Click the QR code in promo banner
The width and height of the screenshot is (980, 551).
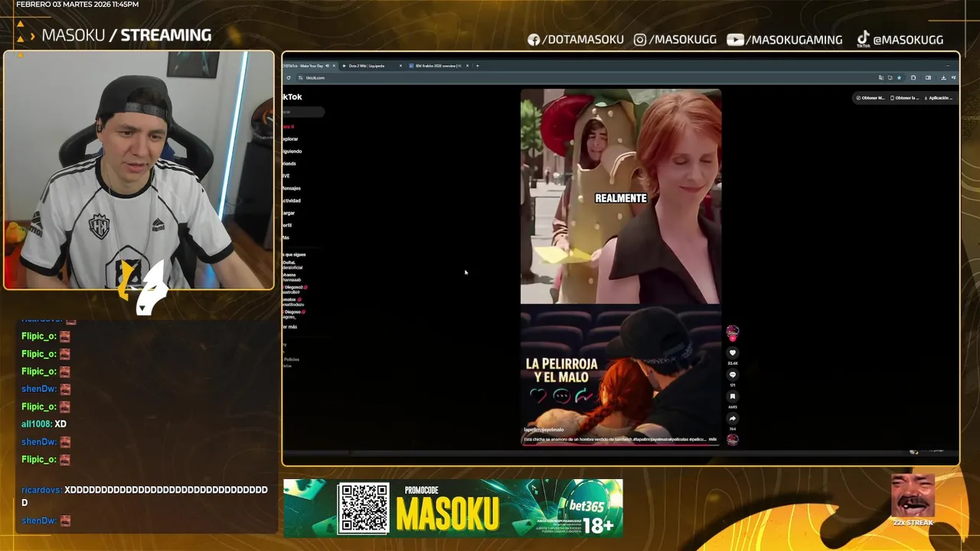click(364, 508)
